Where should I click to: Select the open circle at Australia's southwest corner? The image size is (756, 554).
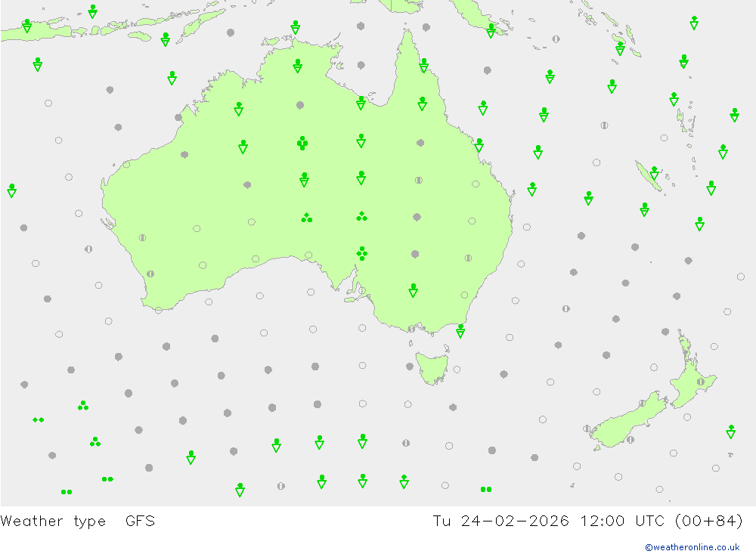(x=159, y=310)
